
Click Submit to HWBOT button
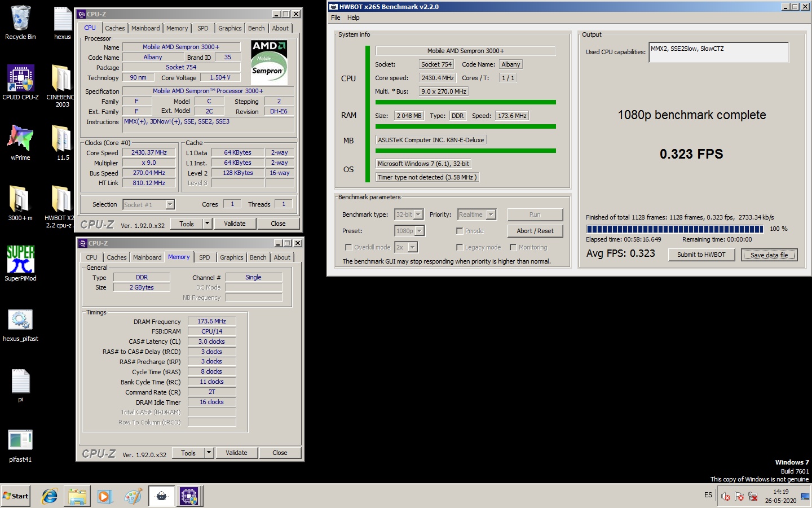point(701,255)
